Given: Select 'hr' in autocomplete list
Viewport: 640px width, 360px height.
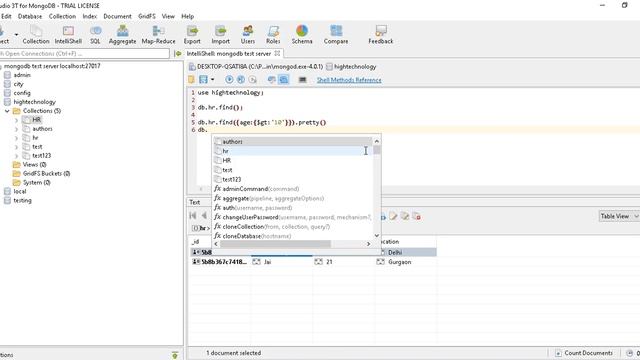Looking at the screenshot, I should pos(293,151).
